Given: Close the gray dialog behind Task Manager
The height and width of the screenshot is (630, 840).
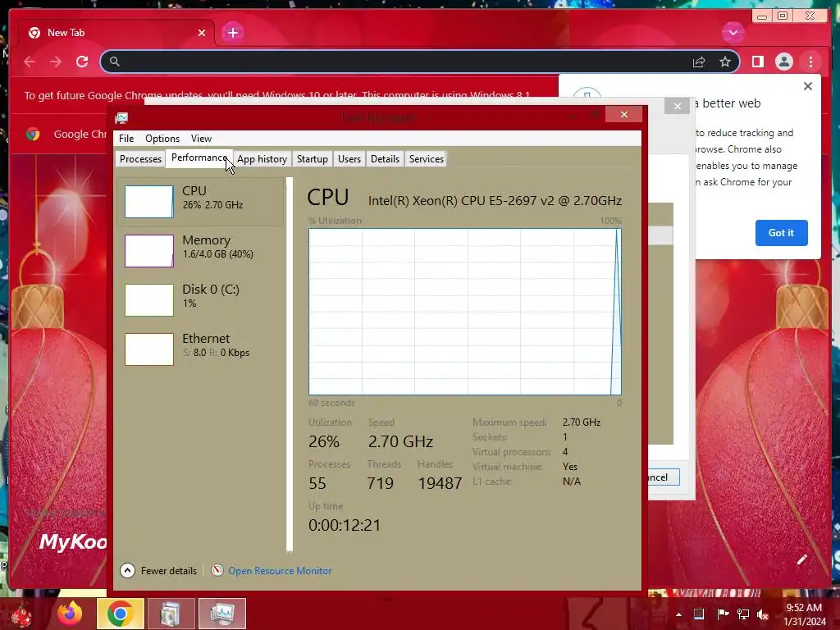Looking at the screenshot, I should click(x=677, y=106).
